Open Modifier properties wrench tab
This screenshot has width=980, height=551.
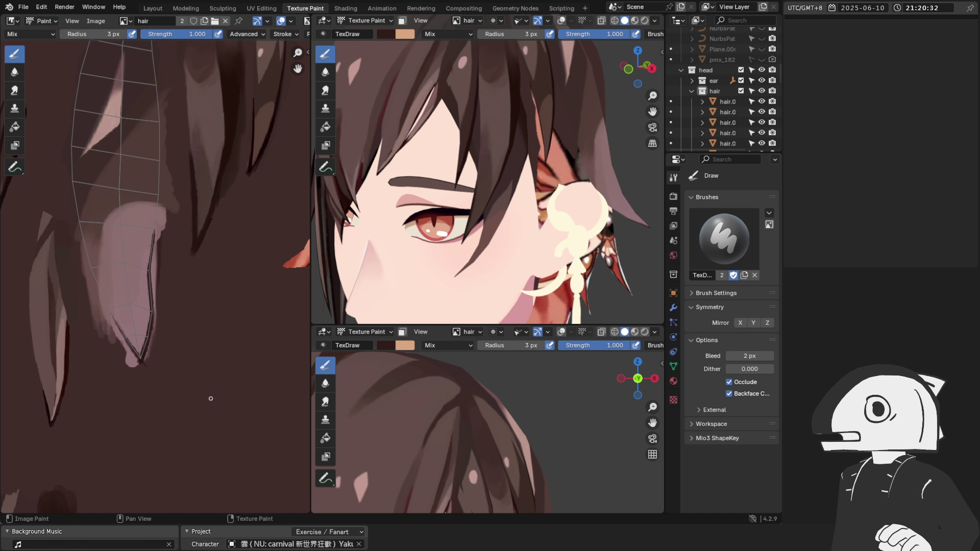673,308
